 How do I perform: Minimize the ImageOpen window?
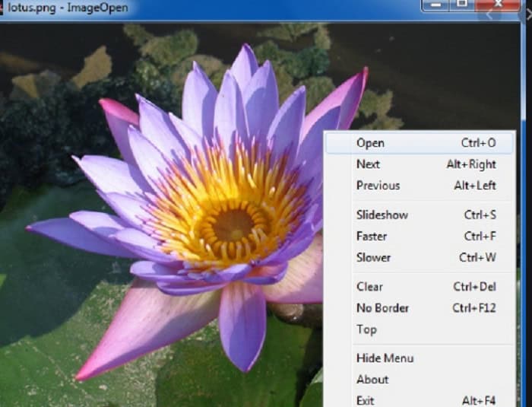click(x=435, y=5)
